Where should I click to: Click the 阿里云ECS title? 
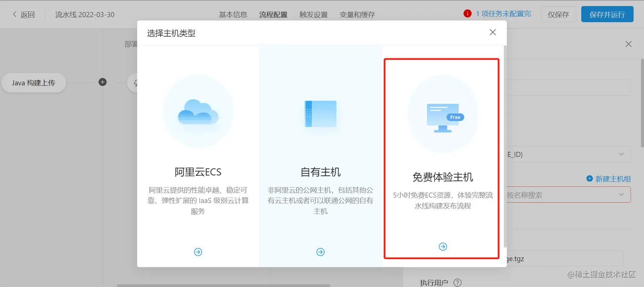[198, 172]
